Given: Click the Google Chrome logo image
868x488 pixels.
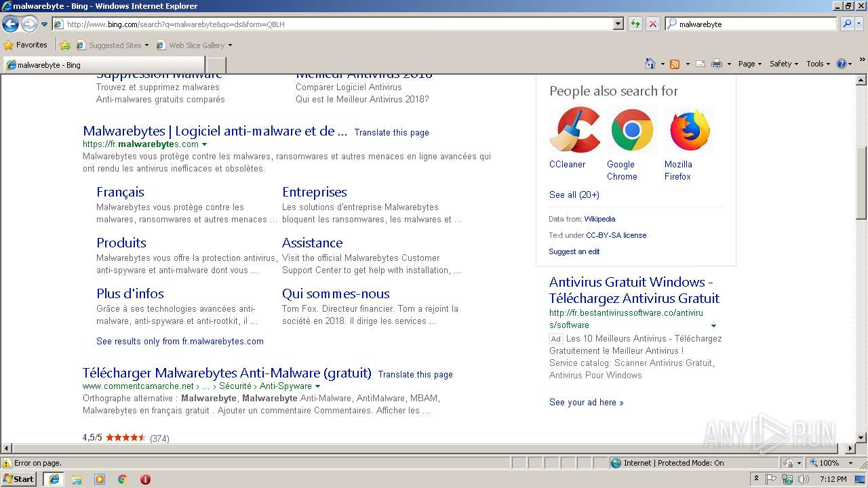Looking at the screenshot, I should tap(632, 129).
